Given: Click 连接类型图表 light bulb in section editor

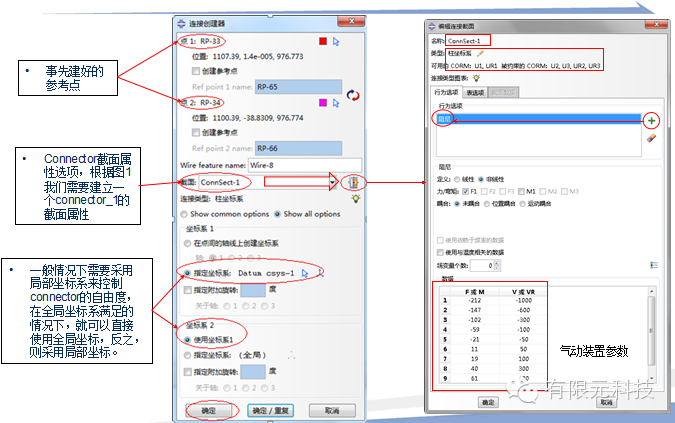Looking at the screenshot, I should click(476, 78).
